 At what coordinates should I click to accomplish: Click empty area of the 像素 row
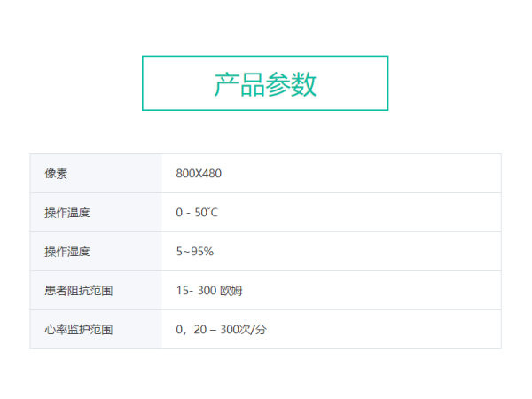tap(360, 174)
